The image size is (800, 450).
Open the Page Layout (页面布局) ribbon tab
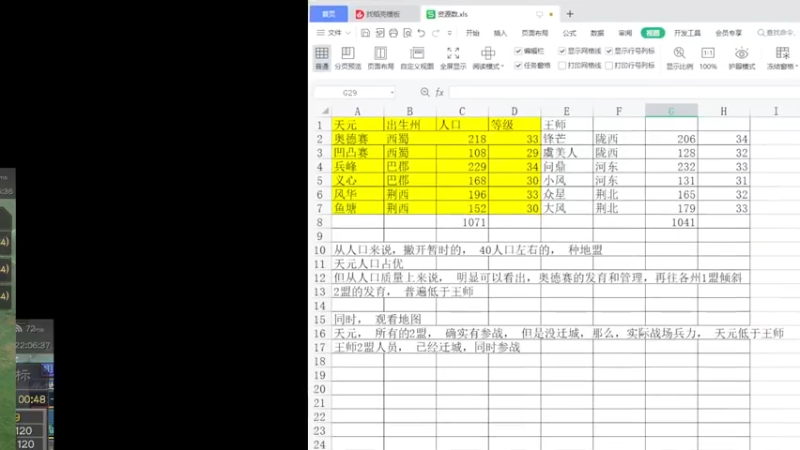pos(535,33)
